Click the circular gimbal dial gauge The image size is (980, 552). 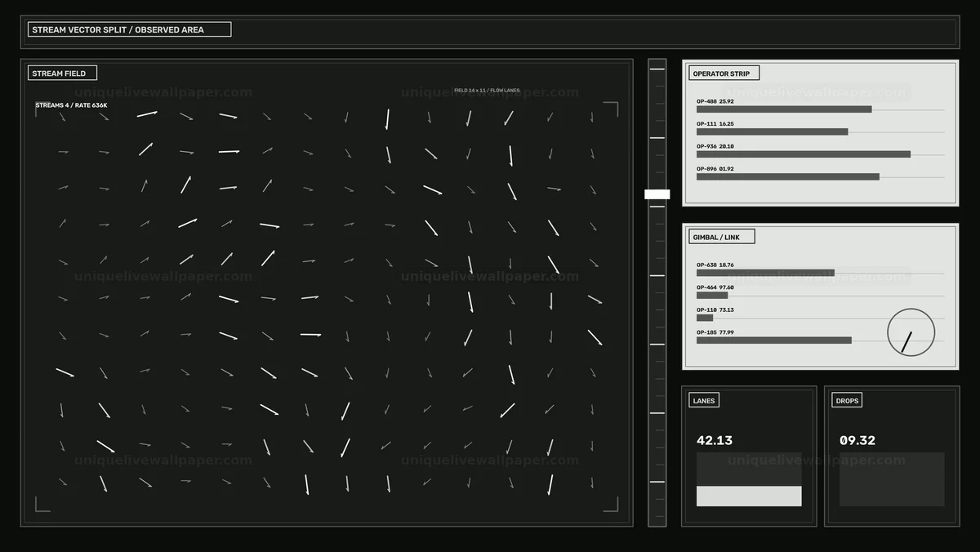point(911,332)
